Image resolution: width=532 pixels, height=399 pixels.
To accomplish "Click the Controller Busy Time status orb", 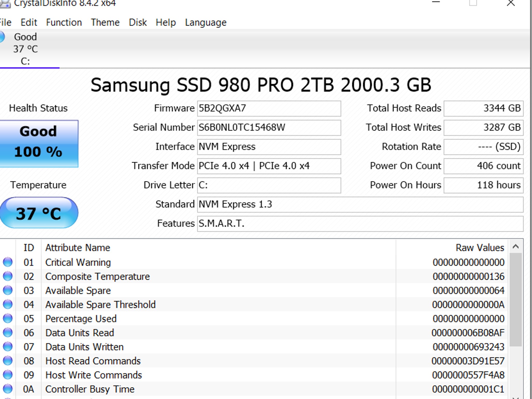I will click(x=8, y=389).
